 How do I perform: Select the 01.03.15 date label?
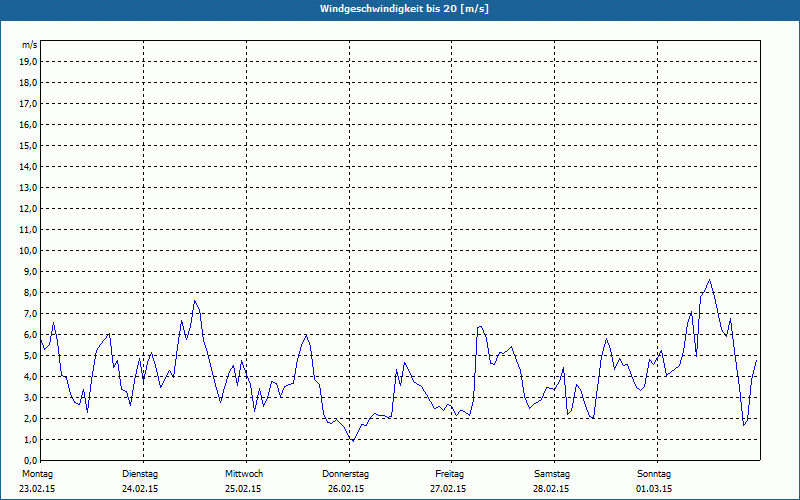click(x=655, y=489)
